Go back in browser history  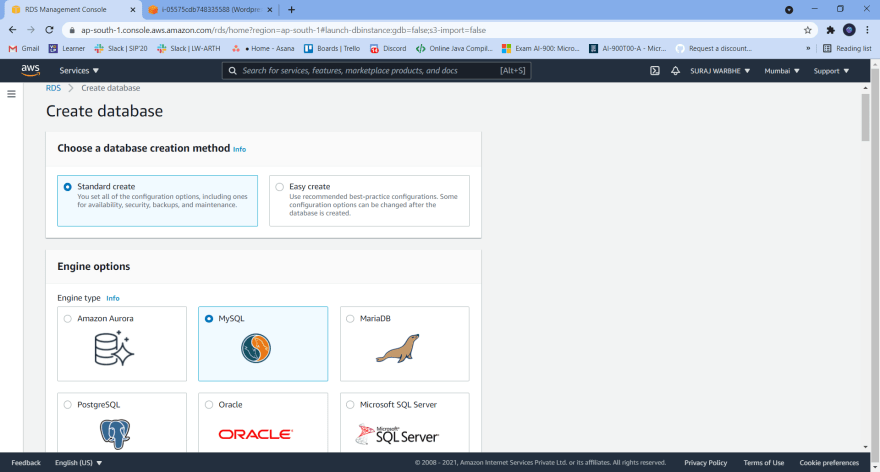point(12,30)
